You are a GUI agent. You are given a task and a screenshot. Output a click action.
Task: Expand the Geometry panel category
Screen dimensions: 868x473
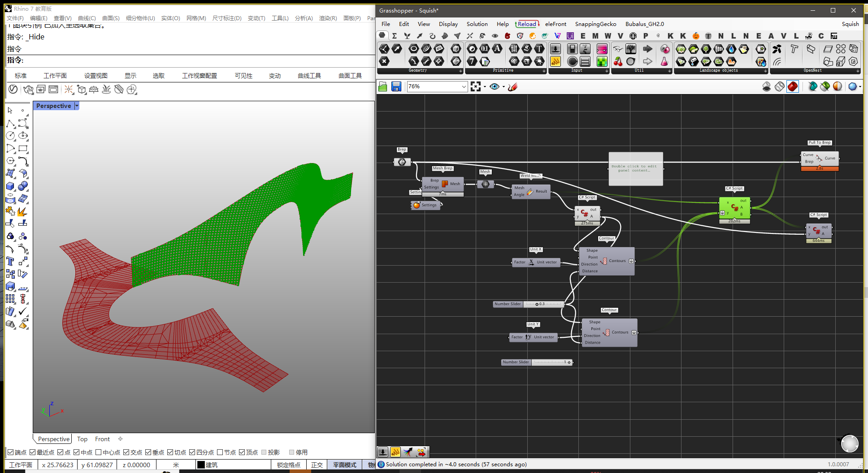coord(460,71)
